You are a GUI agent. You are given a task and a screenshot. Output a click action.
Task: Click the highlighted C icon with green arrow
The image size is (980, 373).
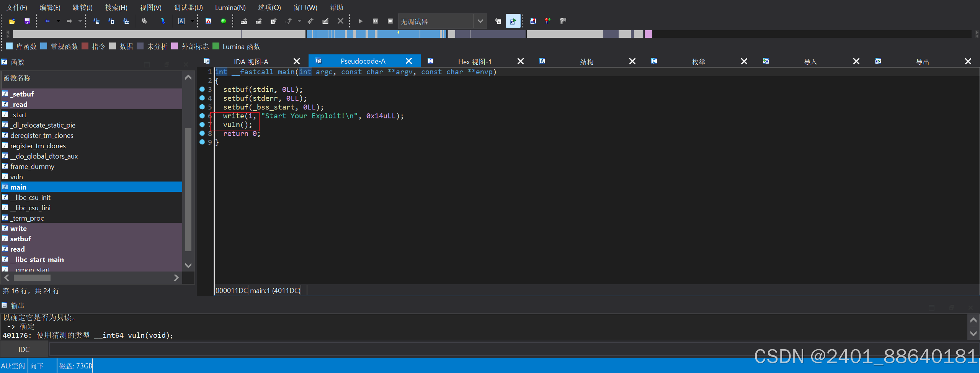(513, 21)
